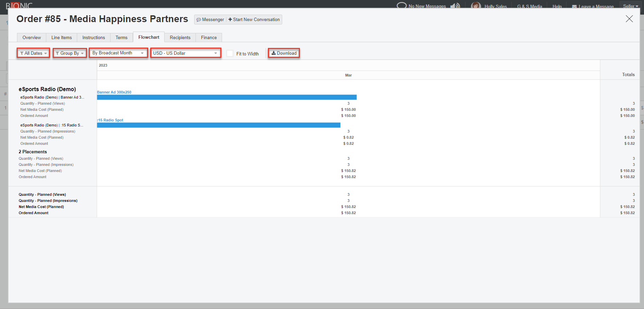Open the Line Items tab
The width and height of the screenshot is (644, 309).
62,37
